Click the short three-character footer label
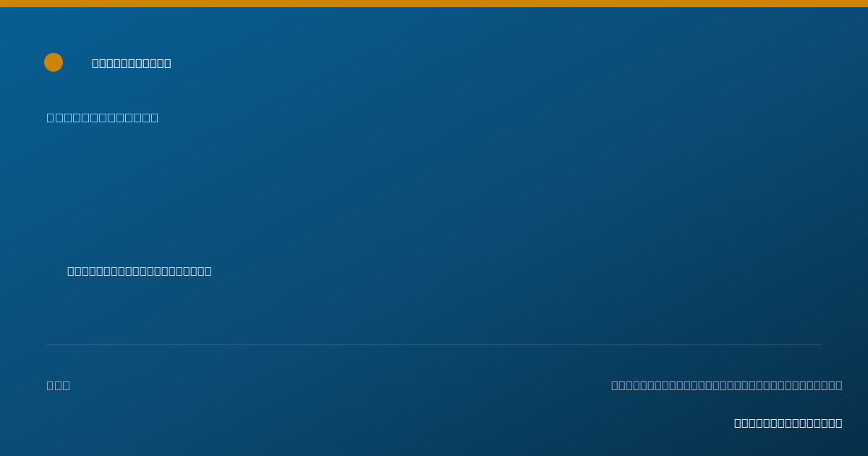868x456 pixels. [59, 385]
